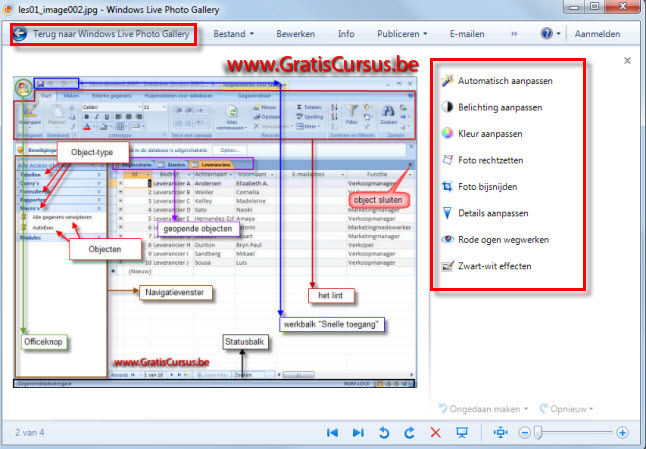Go back to Windows Live Photo Gallery
The width and height of the screenshot is (646, 449).
coord(102,34)
